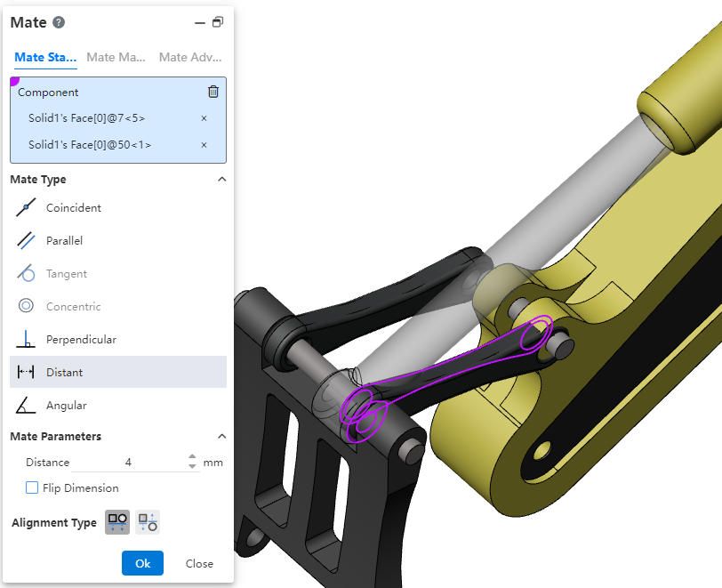Image resolution: width=722 pixels, height=588 pixels.
Task: Select the Coincident mate icon
Action: pos(26,207)
